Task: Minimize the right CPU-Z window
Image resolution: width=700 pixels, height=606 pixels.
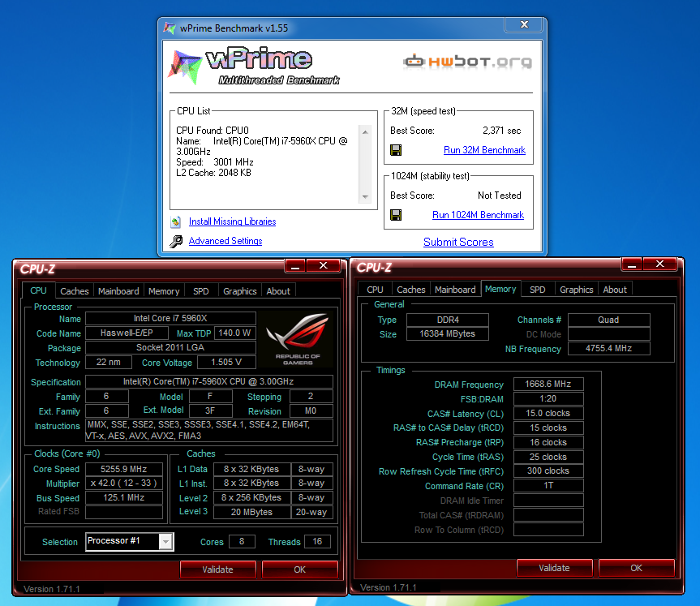Action: click(x=632, y=264)
